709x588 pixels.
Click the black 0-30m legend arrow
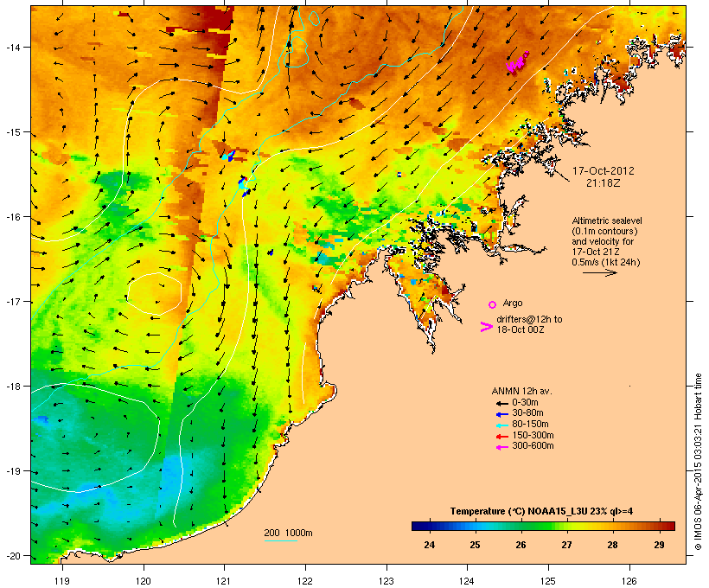click(x=501, y=403)
